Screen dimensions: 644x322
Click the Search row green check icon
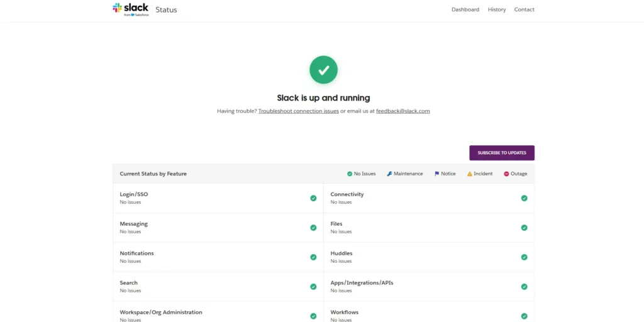point(313,287)
